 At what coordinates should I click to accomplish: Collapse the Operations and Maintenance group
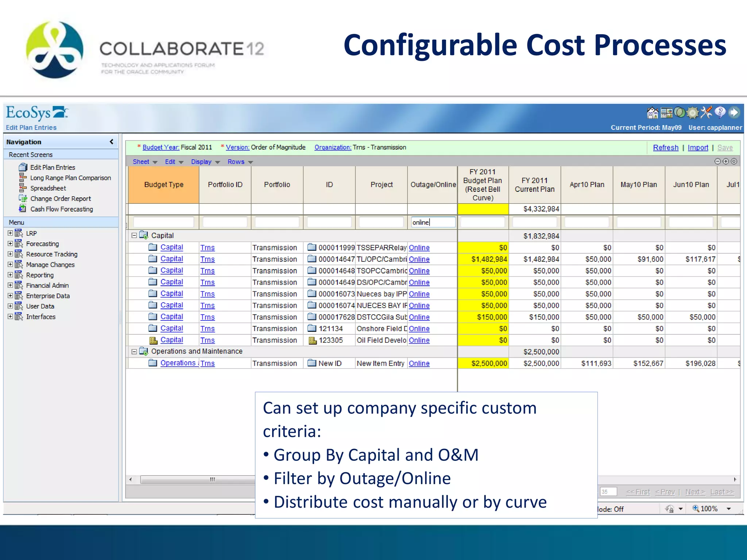tap(134, 351)
